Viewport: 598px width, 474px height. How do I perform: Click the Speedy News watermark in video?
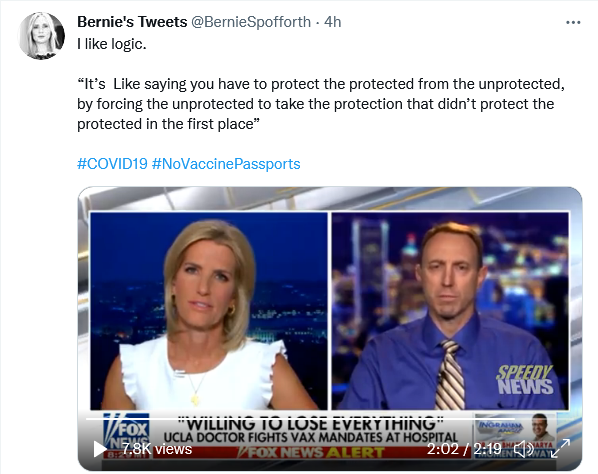click(x=524, y=380)
